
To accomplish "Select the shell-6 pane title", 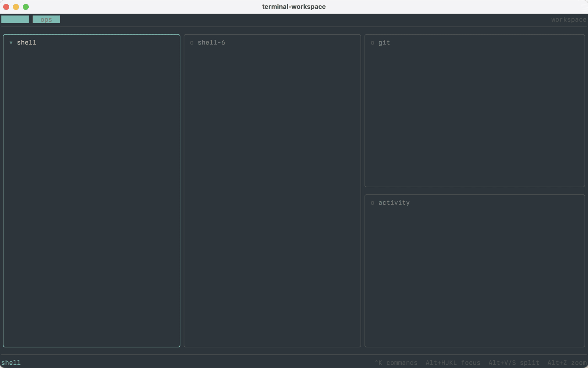I will click(211, 42).
